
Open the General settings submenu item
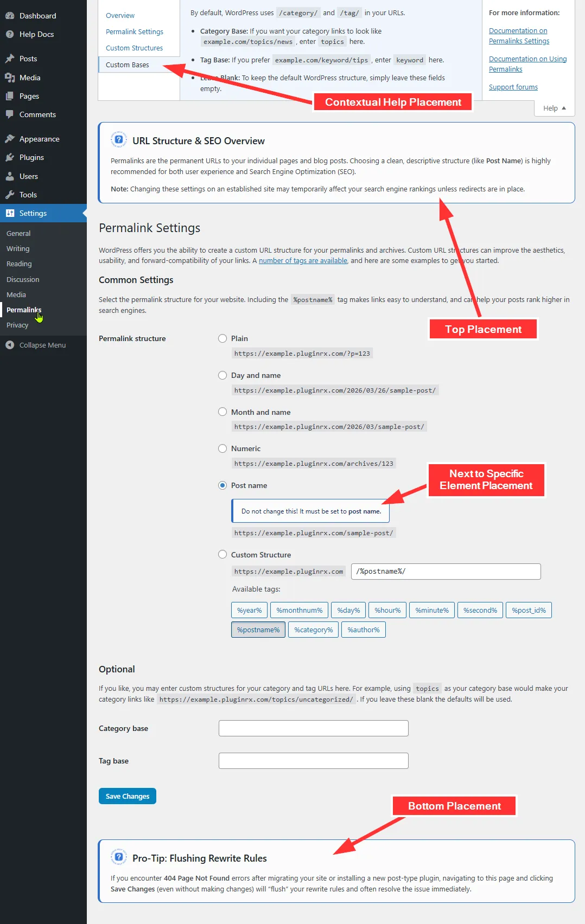tap(18, 233)
